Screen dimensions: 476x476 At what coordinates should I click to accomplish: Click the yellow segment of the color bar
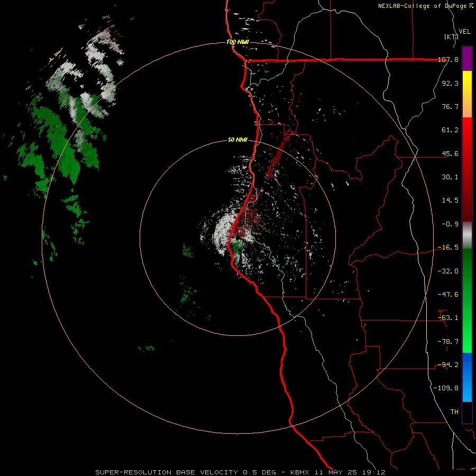(x=467, y=83)
